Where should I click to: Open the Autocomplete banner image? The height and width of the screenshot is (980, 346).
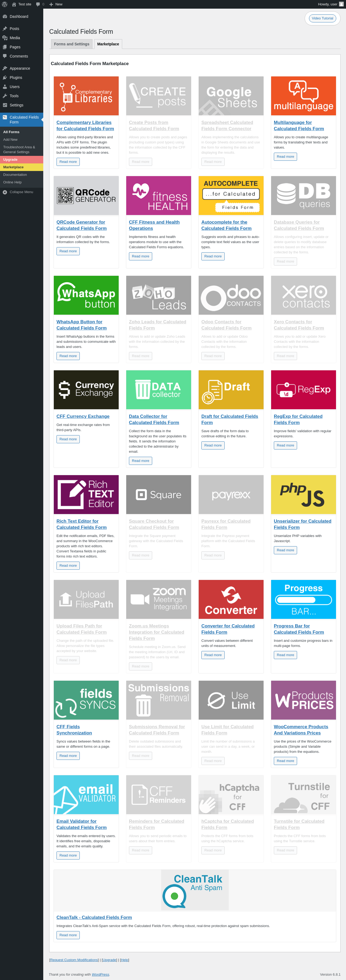pyautogui.click(x=231, y=196)
